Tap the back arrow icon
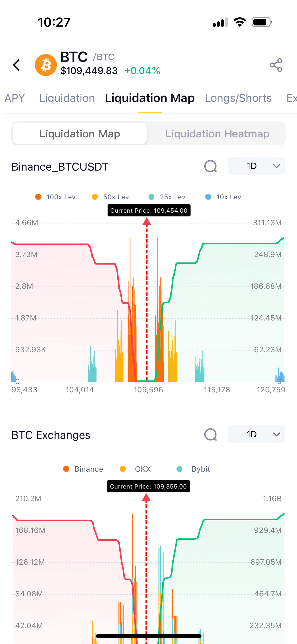 click(17, 65)
